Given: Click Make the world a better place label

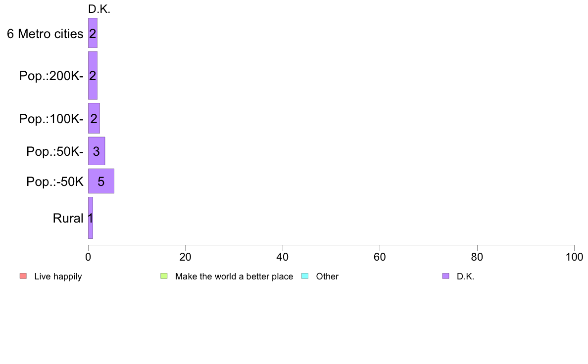Looking at the screenshot, I should 234,276.
